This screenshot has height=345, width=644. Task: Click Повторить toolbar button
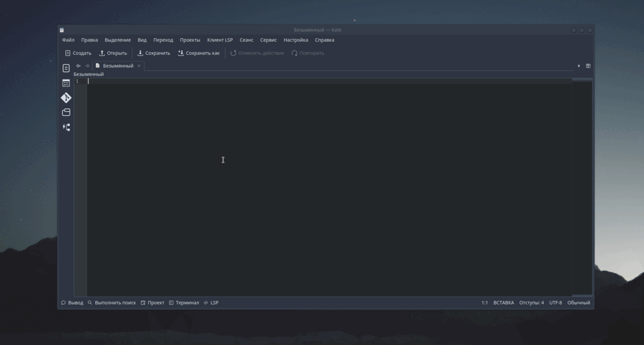click(308, 53)
